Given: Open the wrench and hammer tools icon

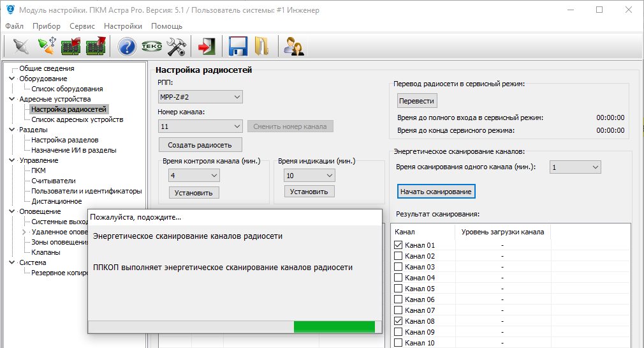Looking at the screenshot, I should click(x=175, y=47).
